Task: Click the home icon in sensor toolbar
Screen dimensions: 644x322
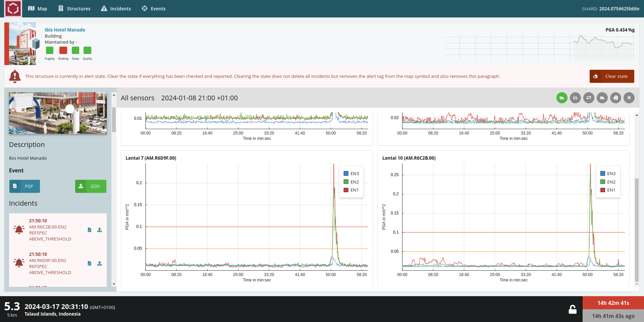Action: pyautogui.click(x=615, y=98)
